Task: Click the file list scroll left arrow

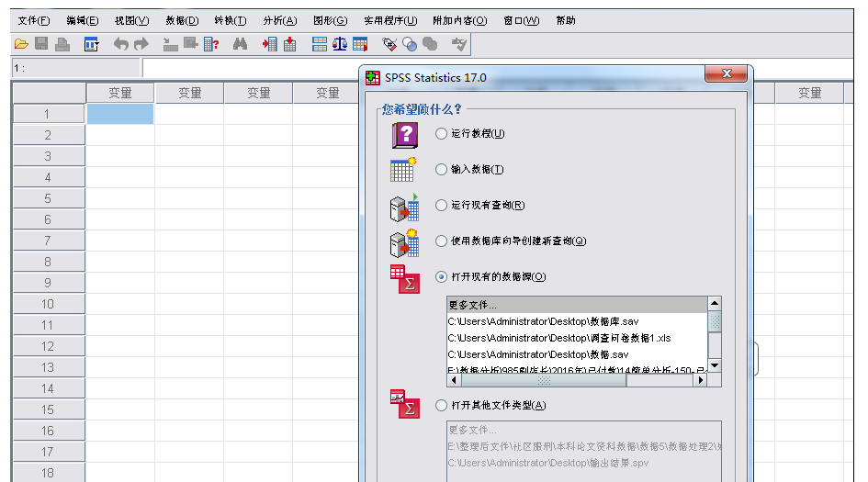Action: pos(455,380)
